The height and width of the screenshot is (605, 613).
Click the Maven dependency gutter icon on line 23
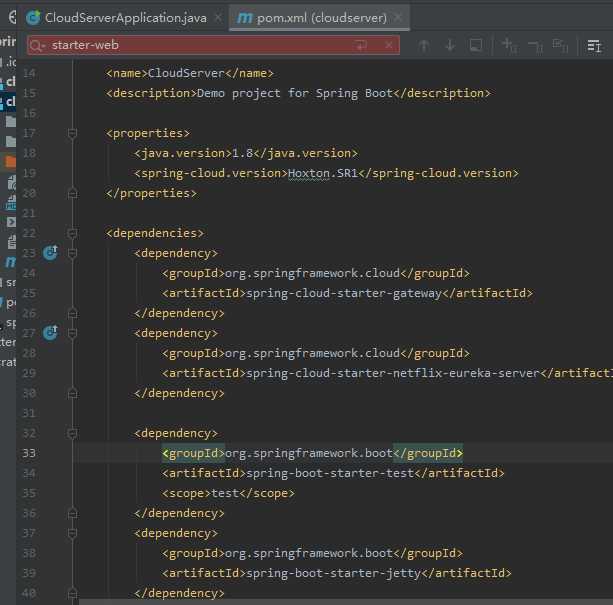coord(50,253)
